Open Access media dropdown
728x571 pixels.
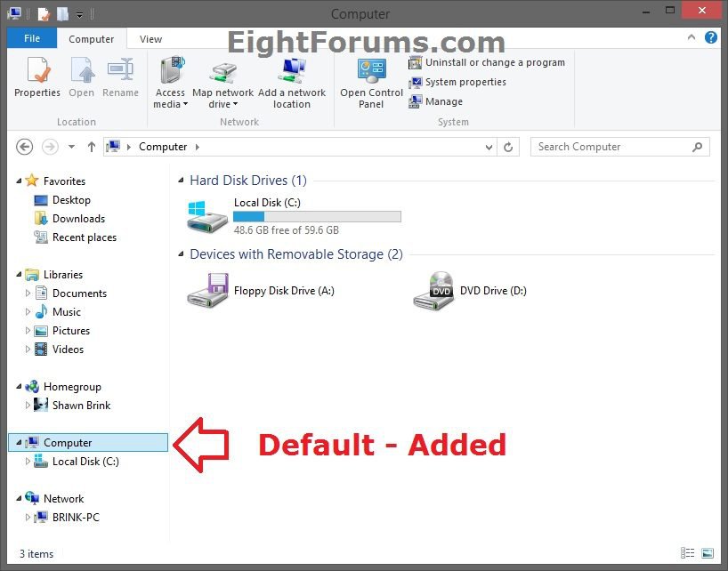click(170, 83)
